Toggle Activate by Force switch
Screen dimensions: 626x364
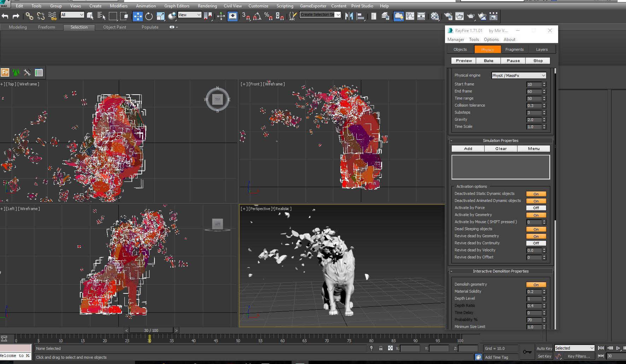pyautogui.click(x=536, y=208)
